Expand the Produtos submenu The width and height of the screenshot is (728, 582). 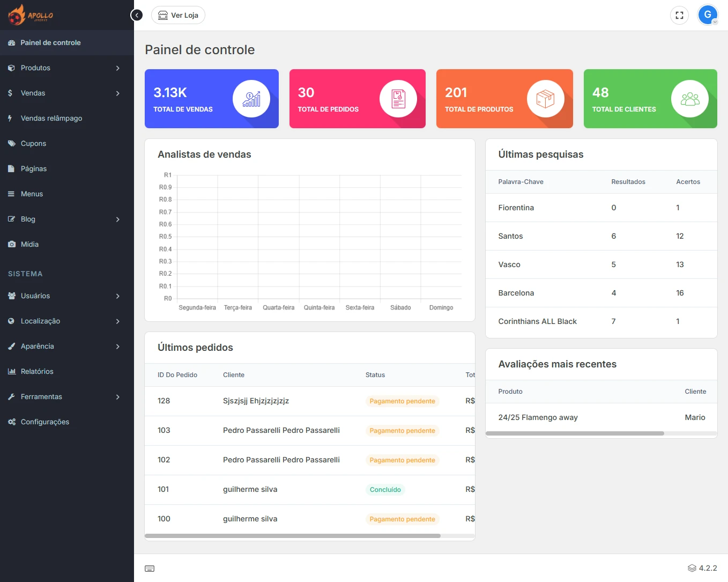click(117, 68)
